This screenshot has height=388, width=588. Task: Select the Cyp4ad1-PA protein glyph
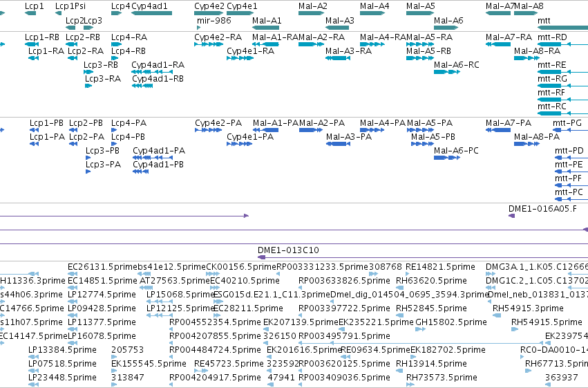pos(153,158)
